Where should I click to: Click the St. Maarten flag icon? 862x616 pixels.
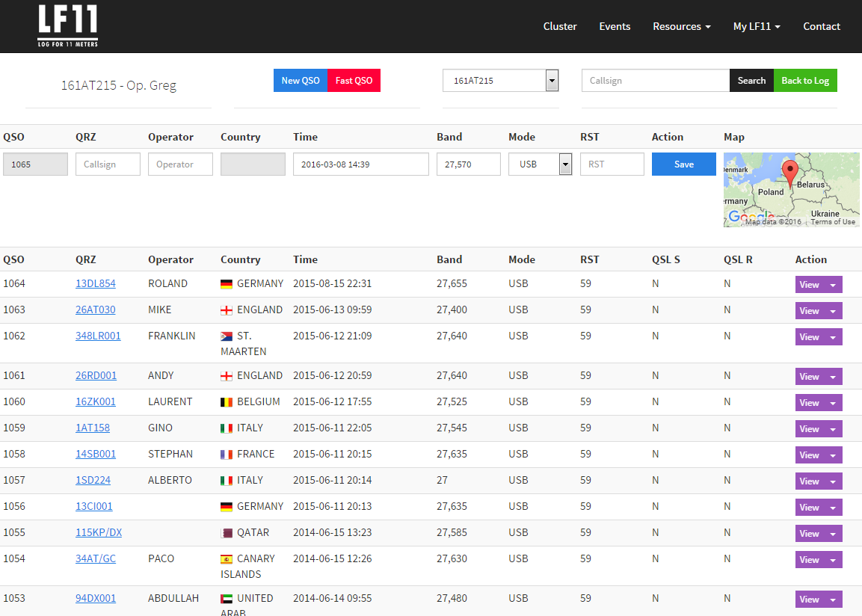point(227,336)
